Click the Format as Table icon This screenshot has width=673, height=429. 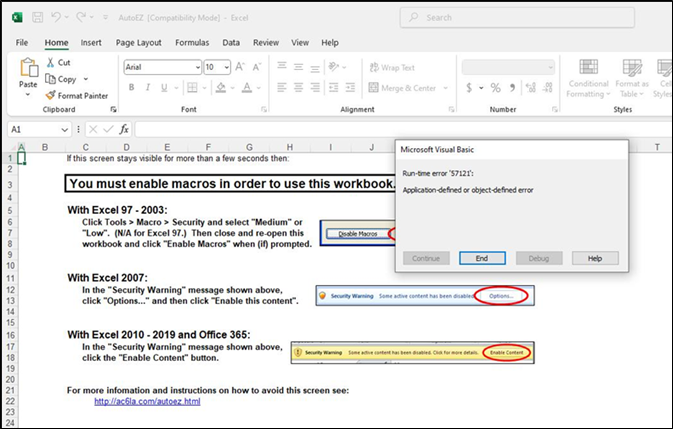coord(632,78)
